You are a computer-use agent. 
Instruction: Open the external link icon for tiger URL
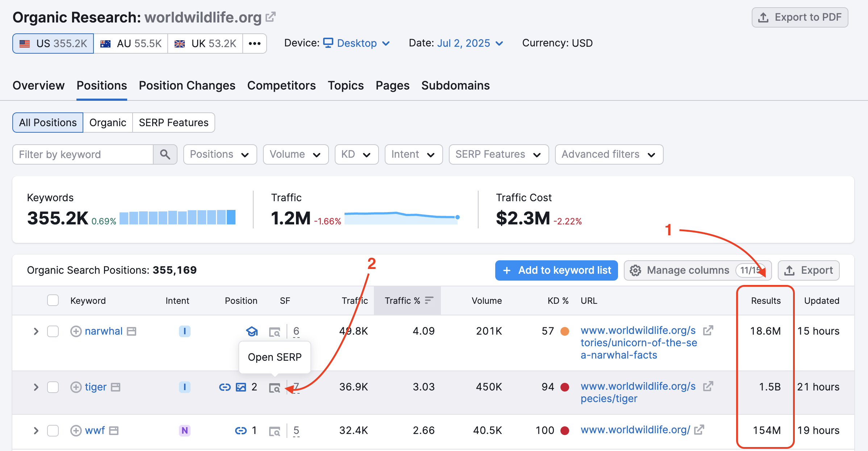pos(708,386)
